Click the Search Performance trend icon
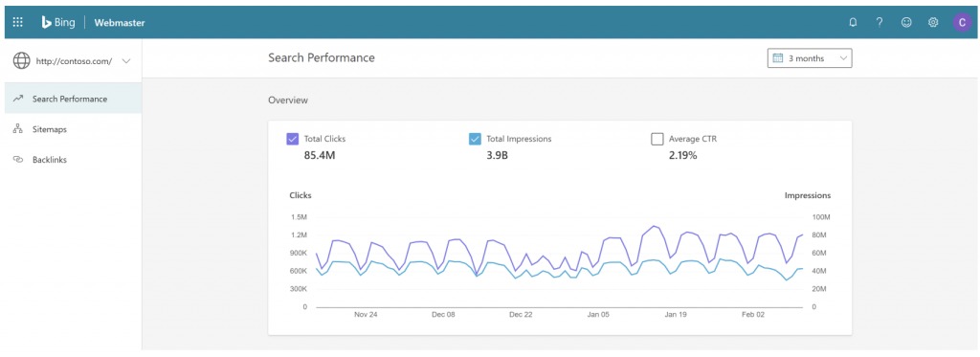This screenshot has width=980, height=357. (18, 99)
